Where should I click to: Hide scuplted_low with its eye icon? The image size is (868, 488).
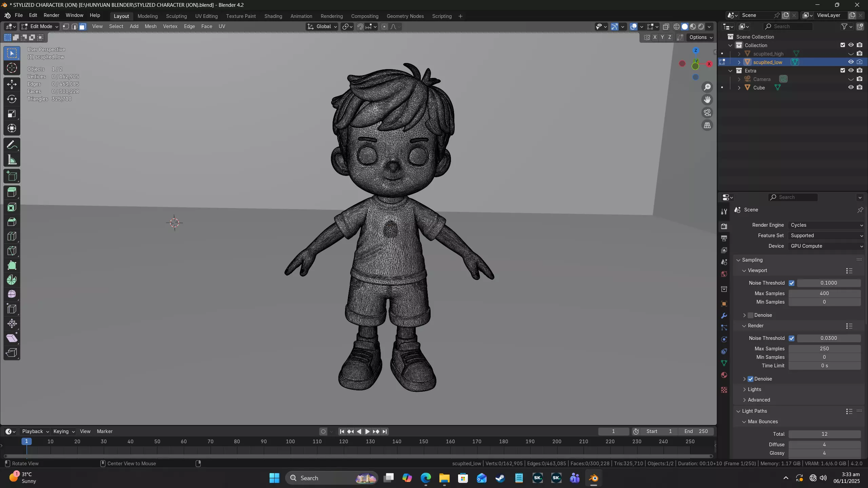851,62
